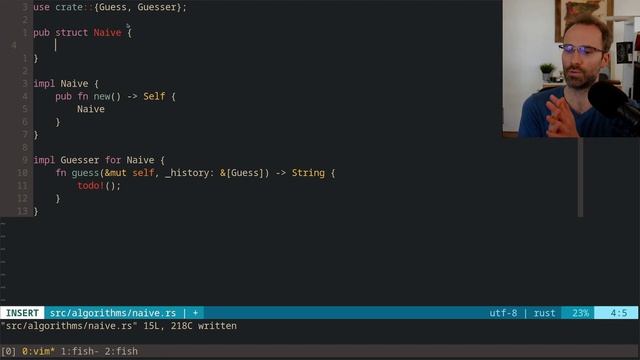Click the vertical scrollbar in the editor
The width and height of the screenshot is (640, 360).
[580, 177]
